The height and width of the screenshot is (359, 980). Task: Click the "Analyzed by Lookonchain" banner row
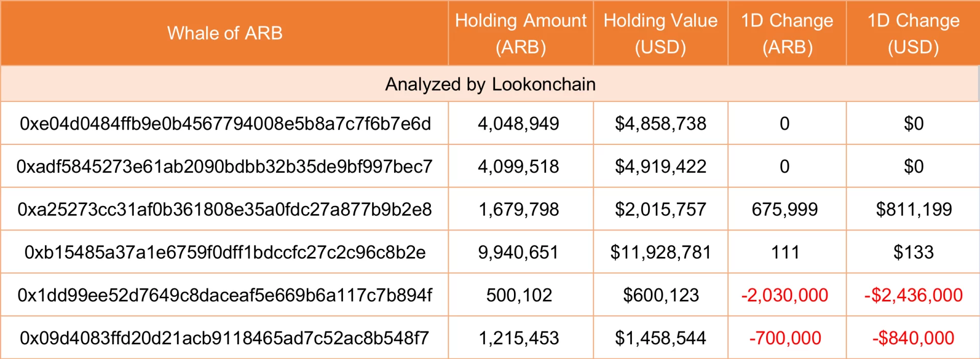490,84
